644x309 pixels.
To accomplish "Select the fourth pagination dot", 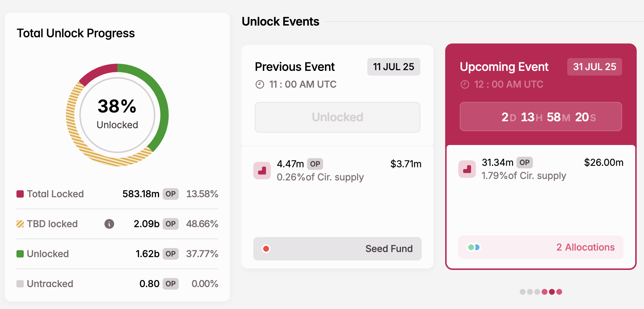I will (x=545, y=291).
